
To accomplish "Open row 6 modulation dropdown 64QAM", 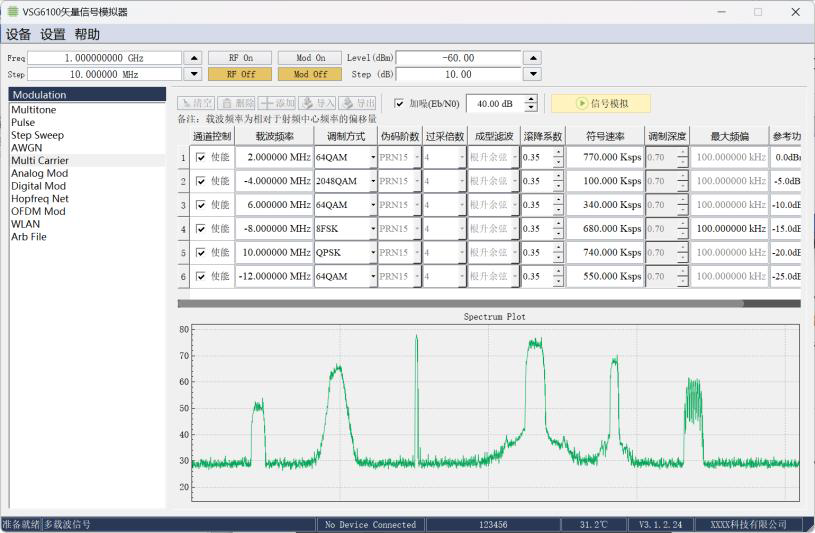I will coord(346,277).
